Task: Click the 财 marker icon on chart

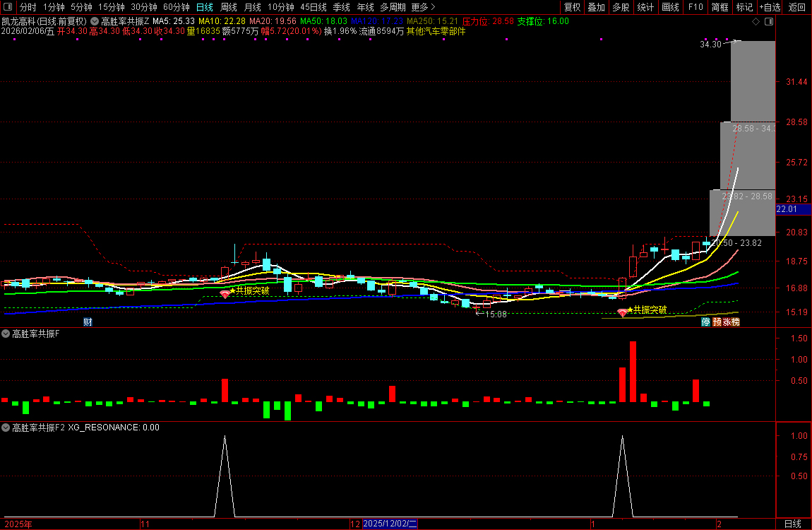Action: 88,322
